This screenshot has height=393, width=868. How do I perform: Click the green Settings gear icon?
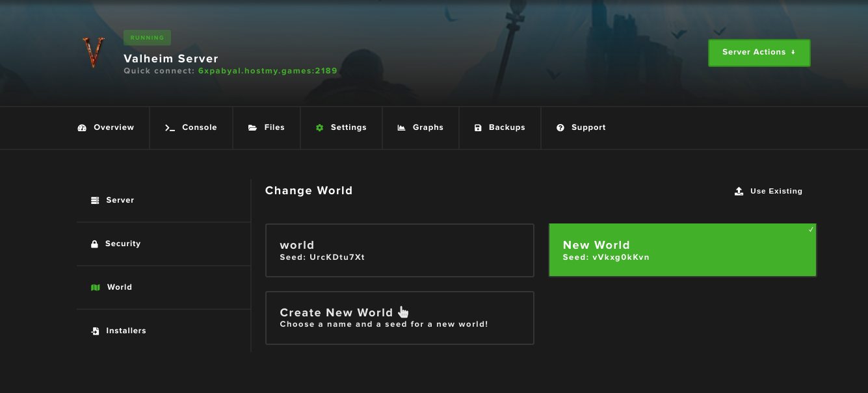(x=319, y=128)
